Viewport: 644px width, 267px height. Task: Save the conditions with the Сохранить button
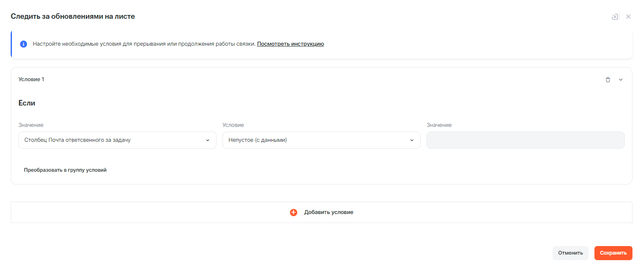click(613, 253)
